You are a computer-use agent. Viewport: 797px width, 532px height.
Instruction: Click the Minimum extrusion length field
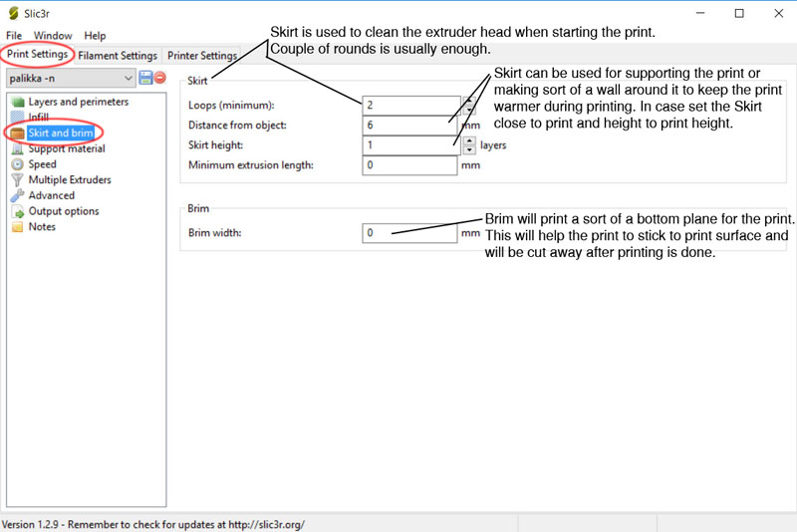409,165
